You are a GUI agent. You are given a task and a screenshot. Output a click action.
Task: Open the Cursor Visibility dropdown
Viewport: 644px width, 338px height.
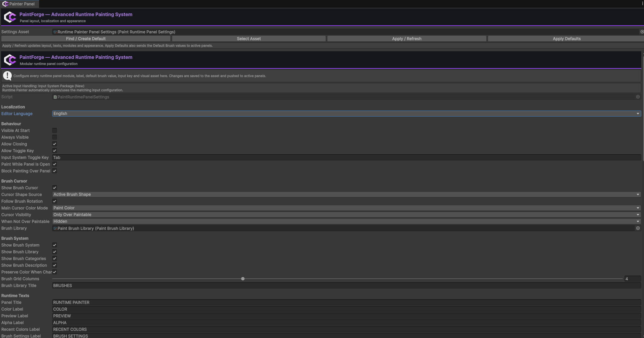pyautogui.click(x=346, y=215)
